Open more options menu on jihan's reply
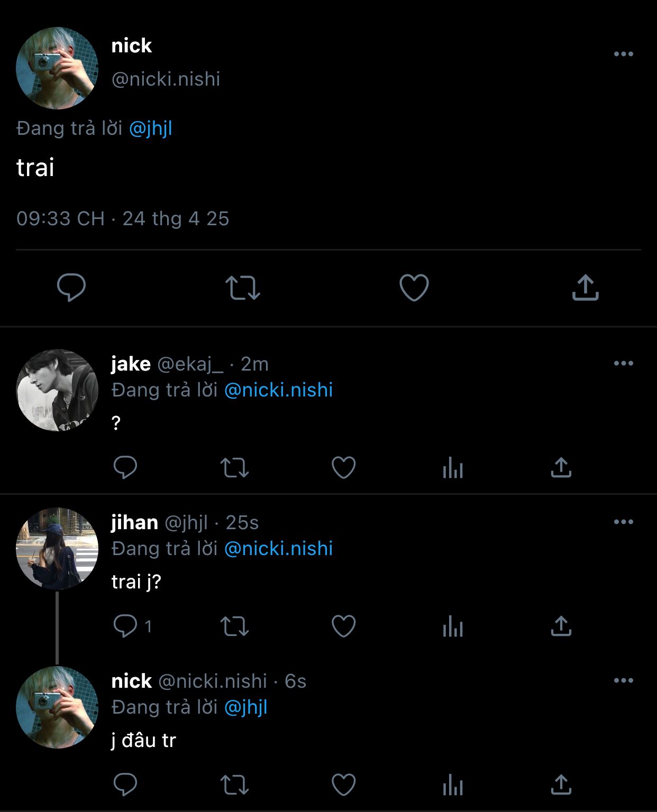The image size is (657, 812). click(x=624, y=522)
